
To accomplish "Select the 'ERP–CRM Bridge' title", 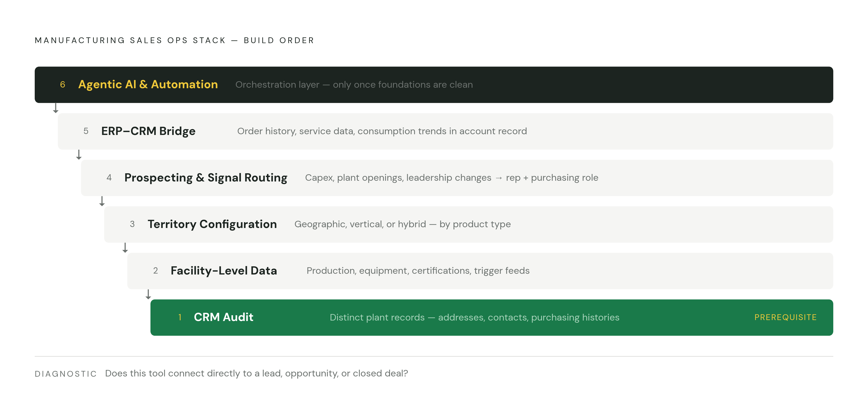I will click(148, 131).
